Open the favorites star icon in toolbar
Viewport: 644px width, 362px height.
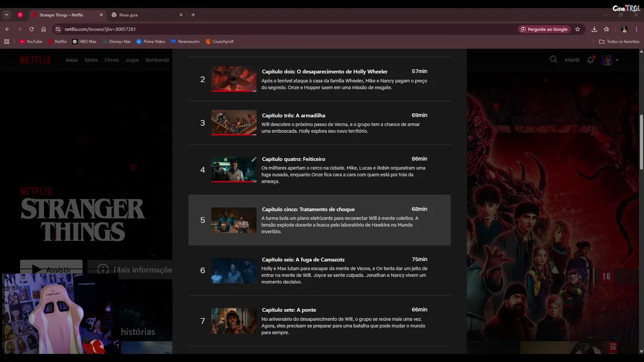(x=606, y=29)
